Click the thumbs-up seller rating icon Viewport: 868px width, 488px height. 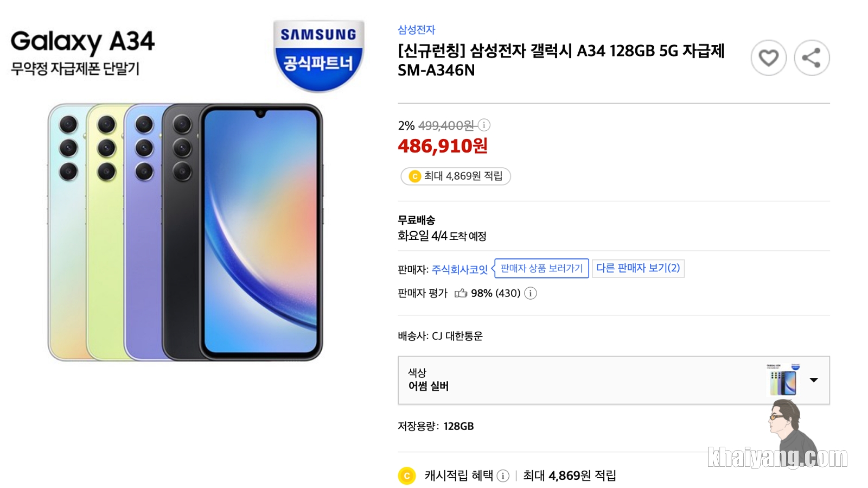[x=461, y=293]
